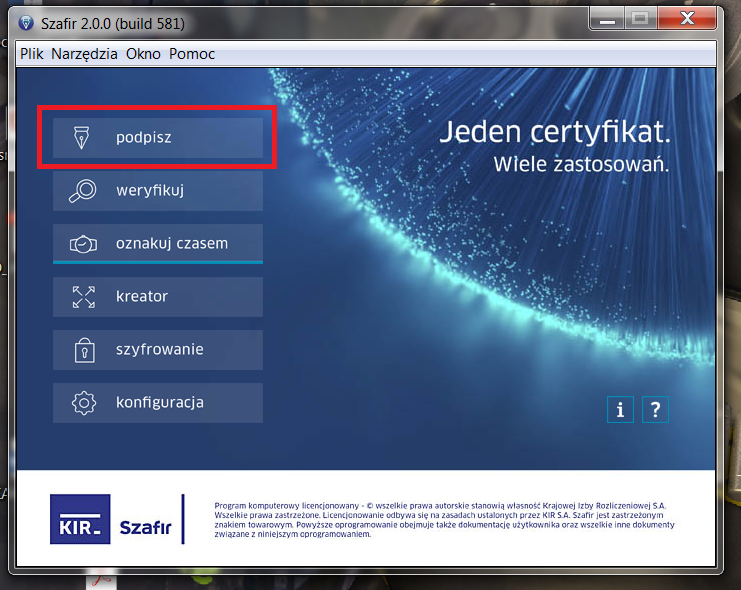
Task: Click the oznakuj czasem clock icon
Action: (x=83, y=244)
